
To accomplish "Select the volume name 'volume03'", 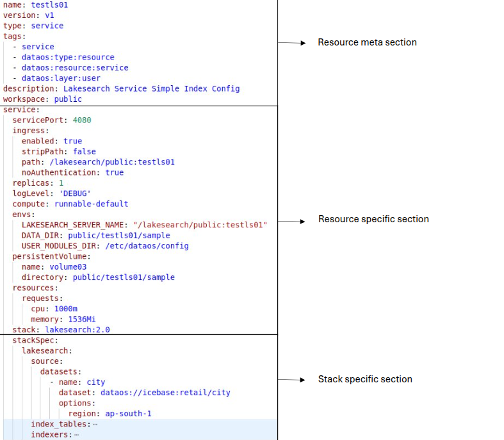I will [68, 267].
